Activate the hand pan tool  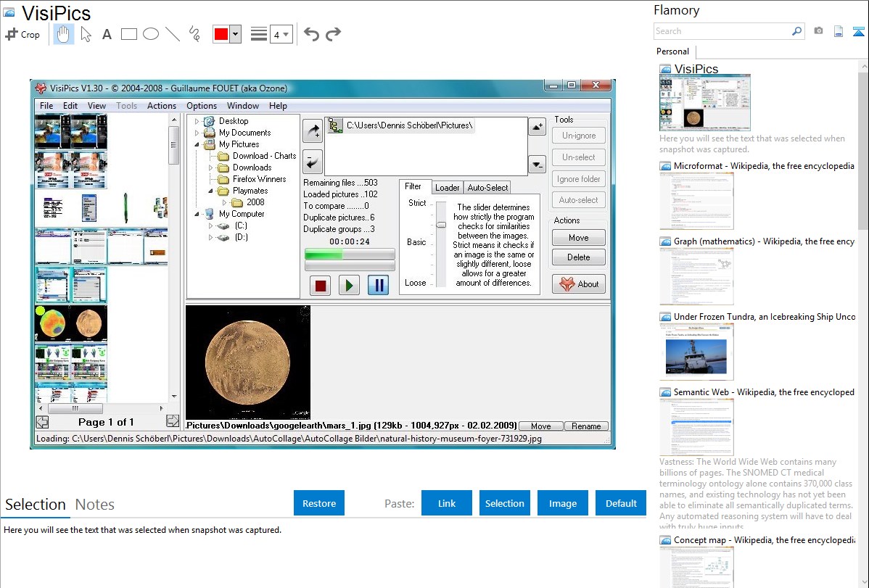click(63, 34)
